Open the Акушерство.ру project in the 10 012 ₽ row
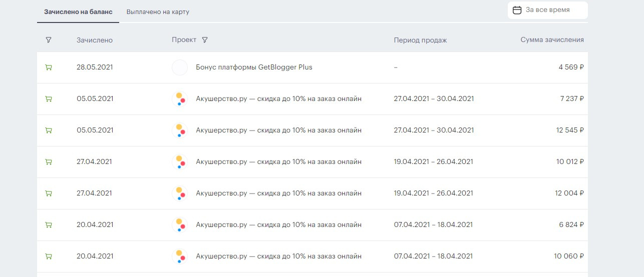The width and height of the screenshot is (644, 277). pos(278,161)
